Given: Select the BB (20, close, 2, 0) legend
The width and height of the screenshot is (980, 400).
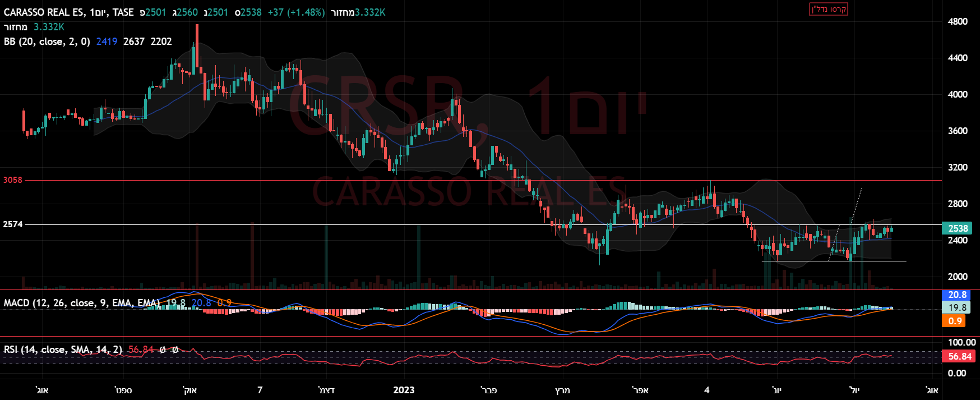Looking at the screenshot, I should coord(47,42).
